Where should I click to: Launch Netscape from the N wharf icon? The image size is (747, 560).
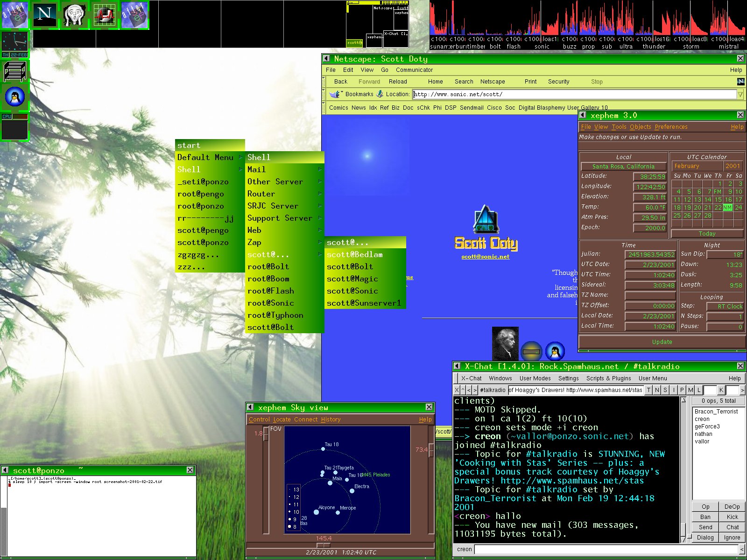(45, 15)
